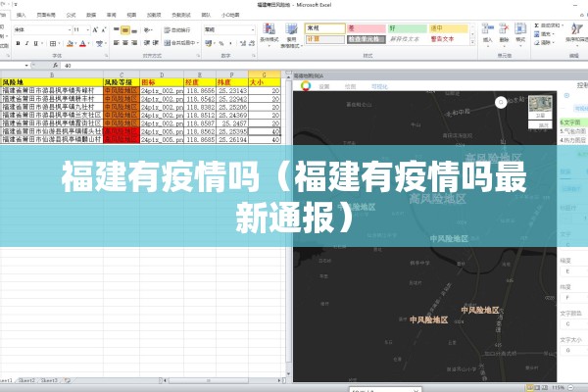Increase font size with the large A
The width and height of the screenshot is (588, 392).
pyautogui.click(x=95, y=29)
